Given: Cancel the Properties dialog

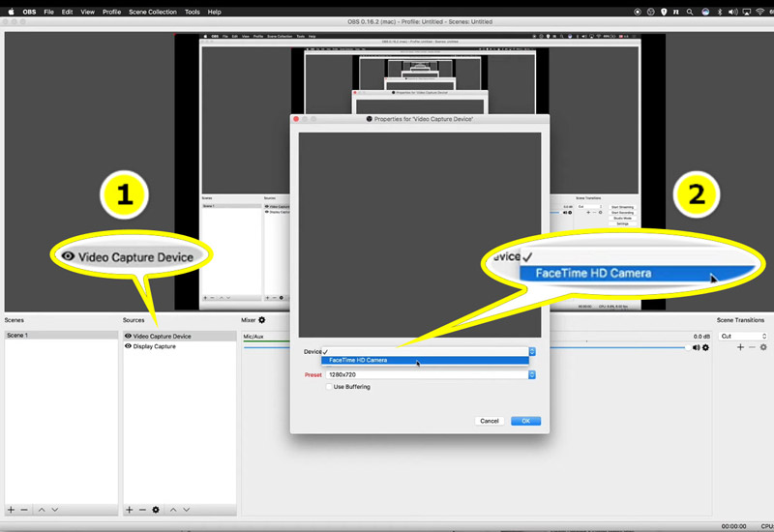Looking at the screenshot, I should point(490,421).
